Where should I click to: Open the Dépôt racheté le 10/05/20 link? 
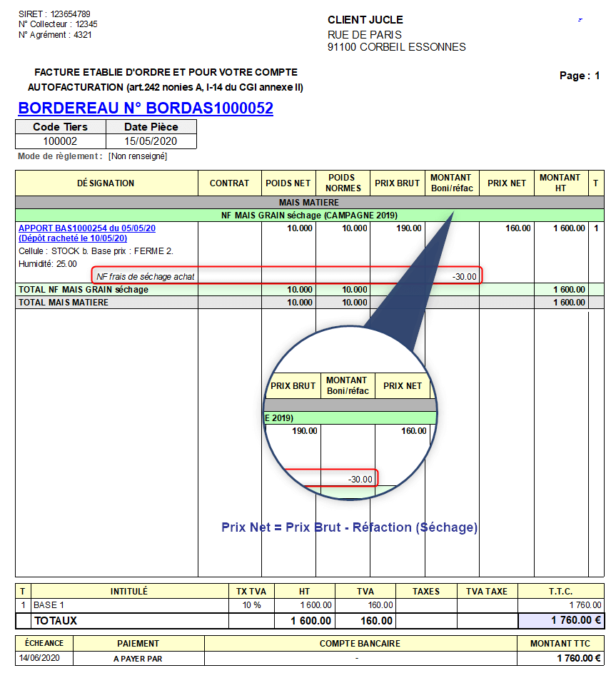pyautogui.click(x=73, y=238)
